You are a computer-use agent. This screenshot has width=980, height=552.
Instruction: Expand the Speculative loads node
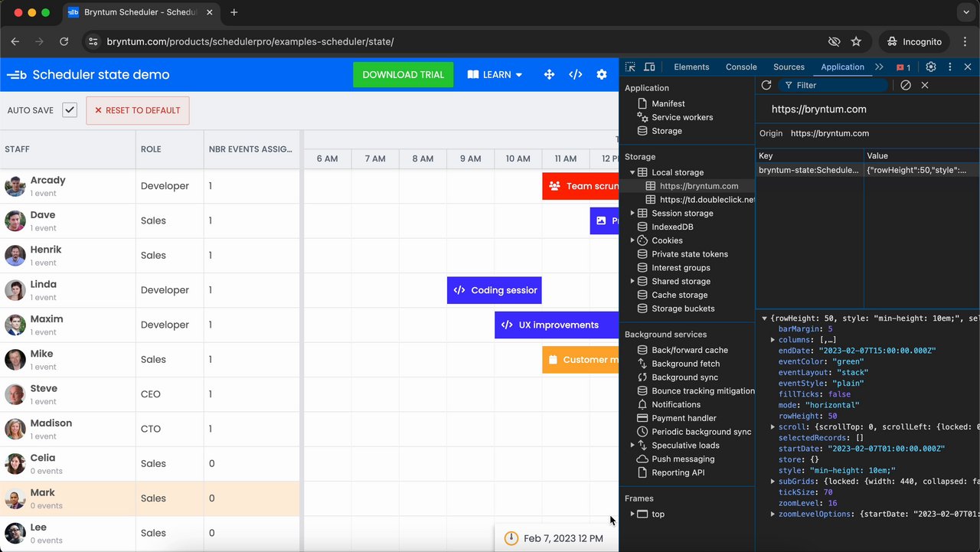click(x=632, y=445)
